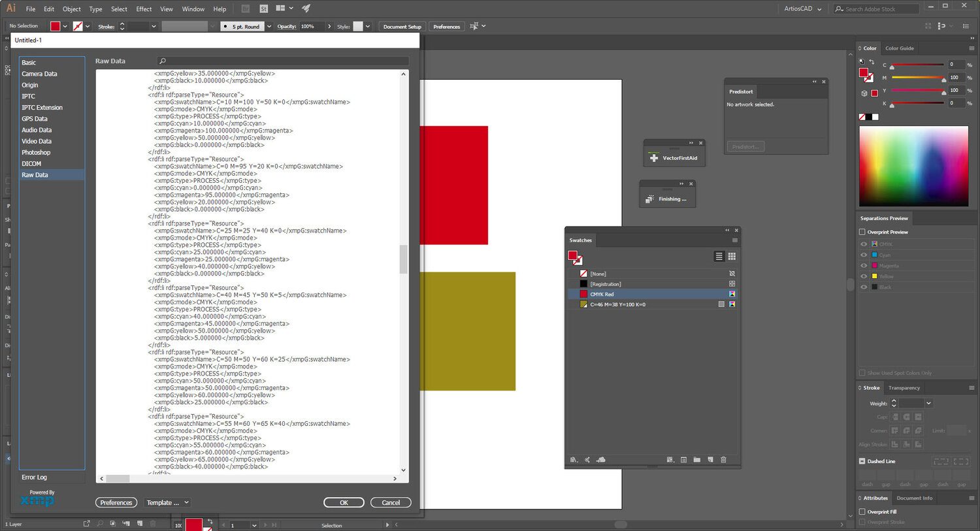Click the Search Adobe Stock field
This screenshot has height=531, width=980.
pos(876,9)
